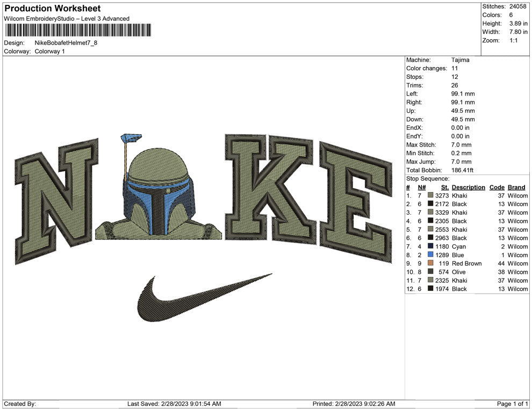Viewport: 532px width, 409px height.
Task: Click the Machine value 'Tajima'
Action: point(460,60)
